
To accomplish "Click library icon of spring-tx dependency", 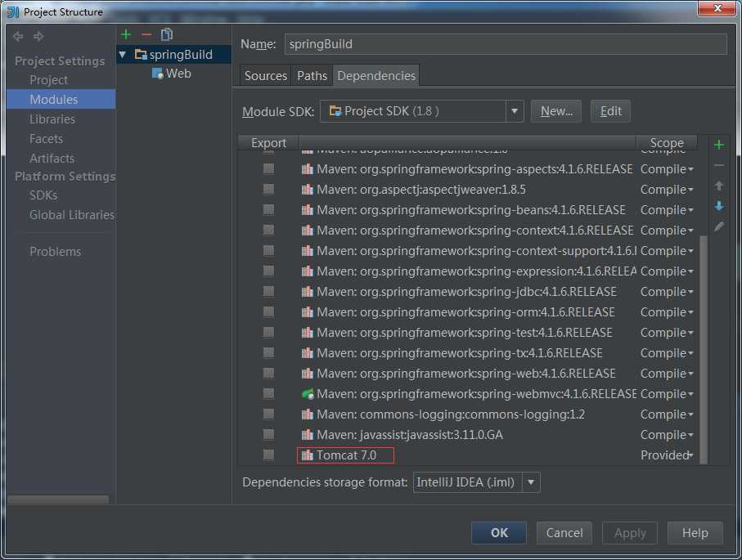I will coord(307,353).
